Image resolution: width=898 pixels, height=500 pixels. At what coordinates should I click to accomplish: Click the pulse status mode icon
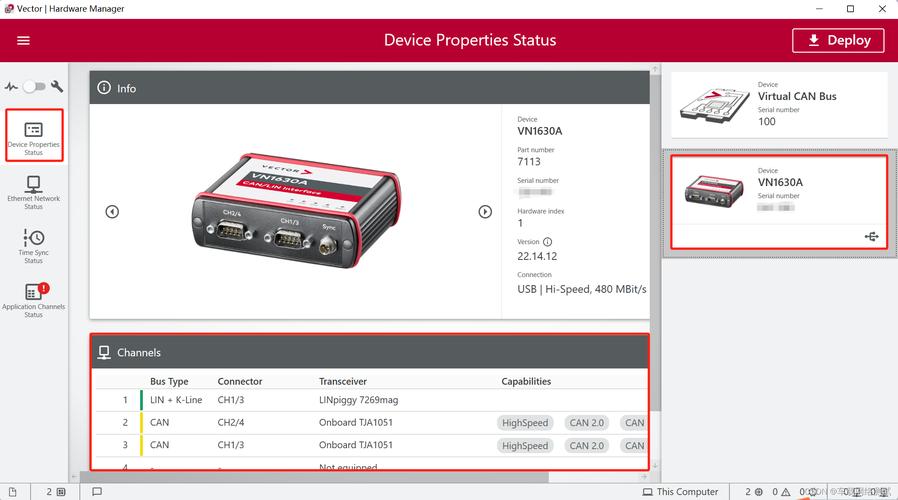(12, 87)
